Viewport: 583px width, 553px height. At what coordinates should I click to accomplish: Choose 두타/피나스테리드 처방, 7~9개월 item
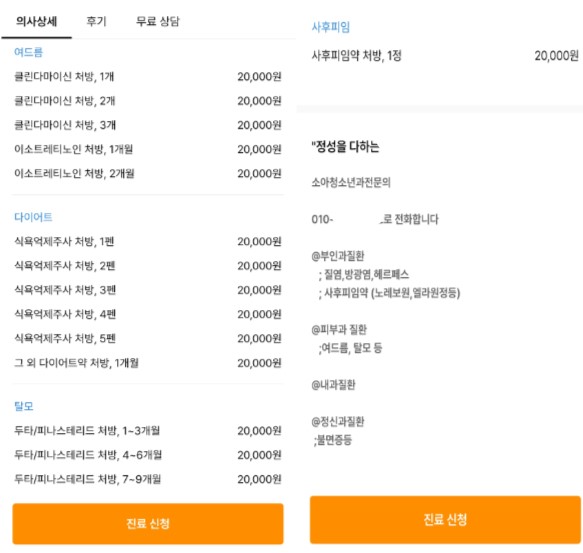click(148, 479)
